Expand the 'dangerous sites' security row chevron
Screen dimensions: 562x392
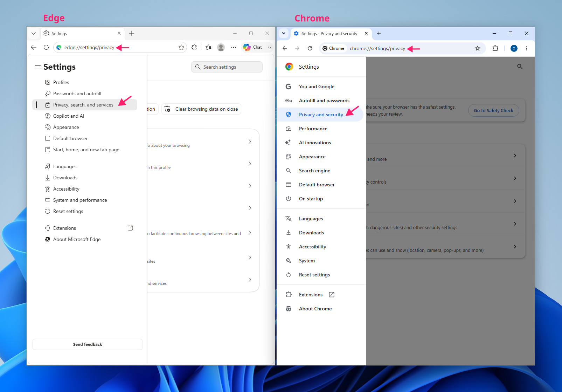click(515, 224)
